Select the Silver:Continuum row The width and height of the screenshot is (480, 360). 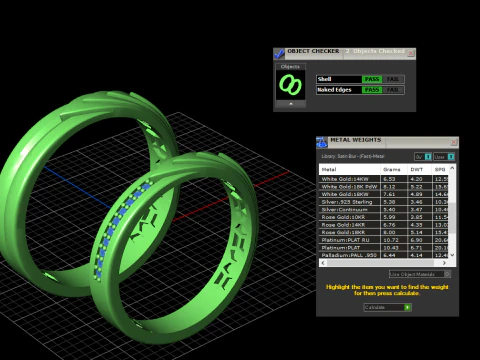tap(384, 210)
